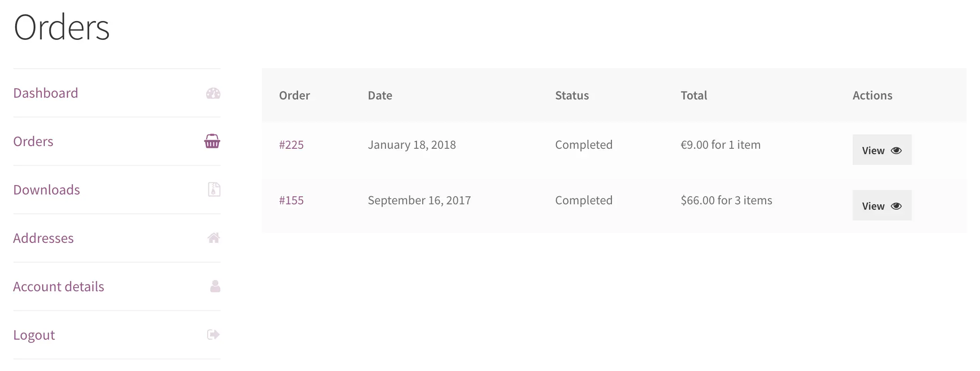Click the Total column header
The image size is (980, 371).
[x=694, y=95]
